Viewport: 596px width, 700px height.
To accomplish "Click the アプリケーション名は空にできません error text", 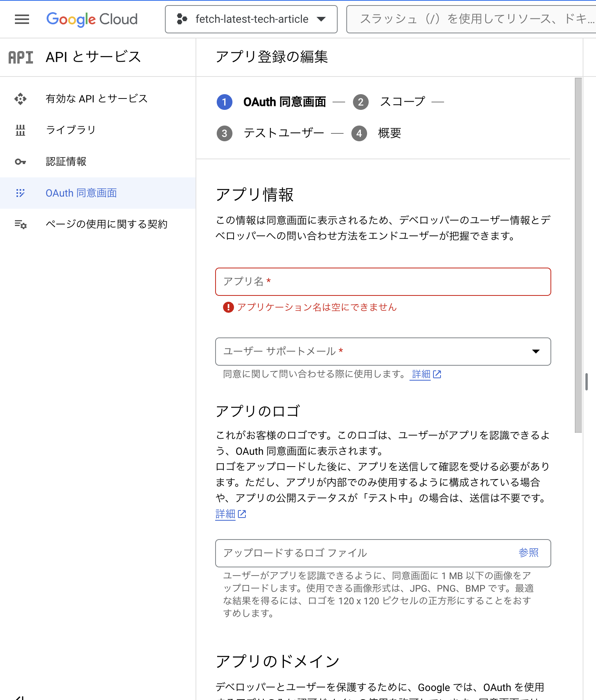I will [317, 307].
